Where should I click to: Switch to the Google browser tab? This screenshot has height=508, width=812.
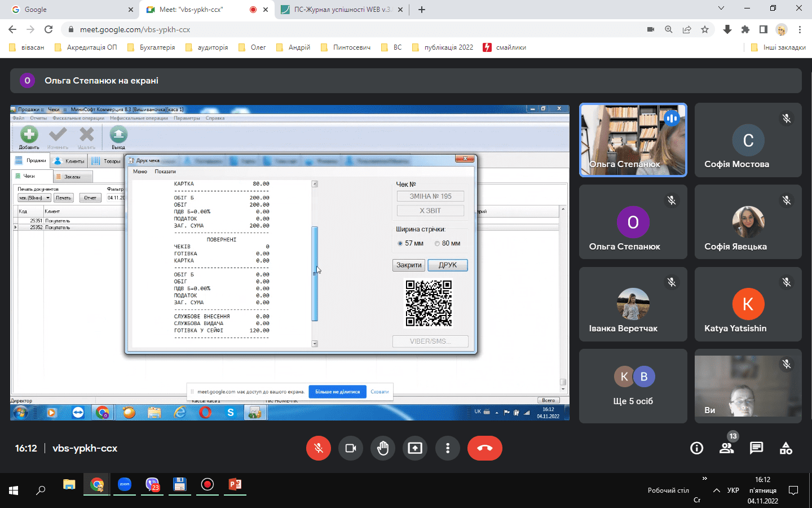(x=68, y=10)
